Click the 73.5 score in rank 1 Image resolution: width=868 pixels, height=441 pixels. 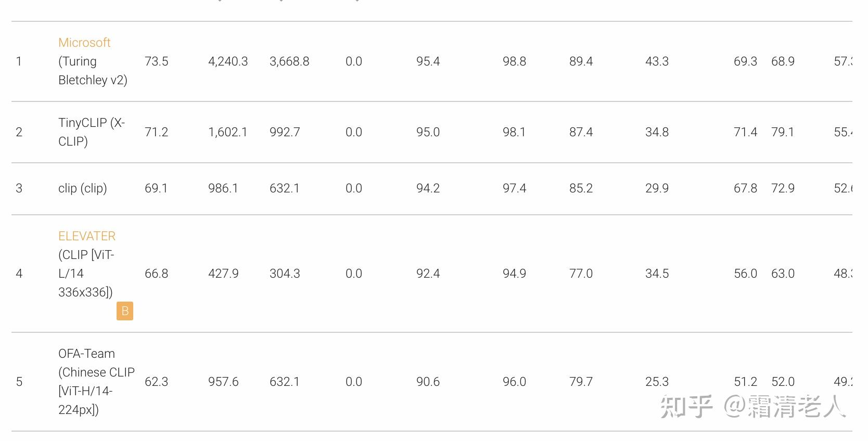(157, 61)
